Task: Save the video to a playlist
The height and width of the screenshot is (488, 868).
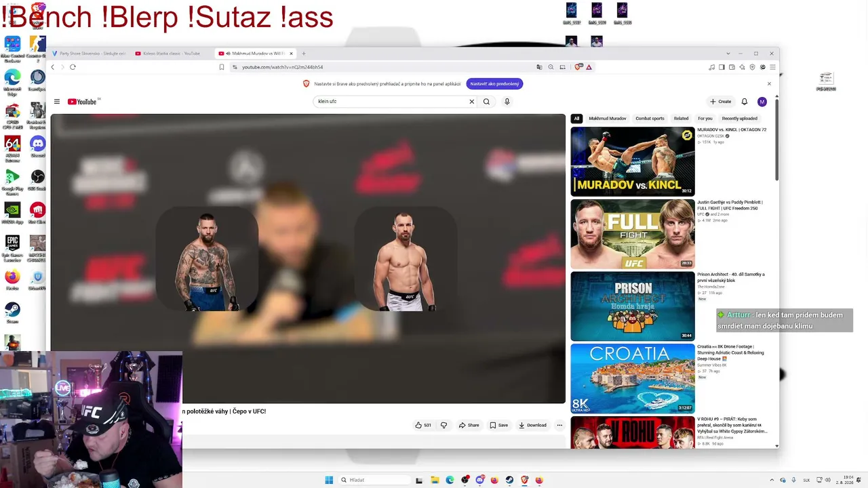Action: click(x=499, y=425)
